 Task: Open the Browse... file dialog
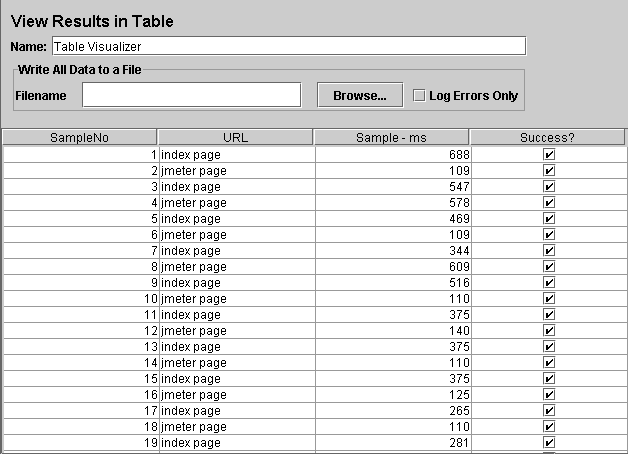point(360,95)
